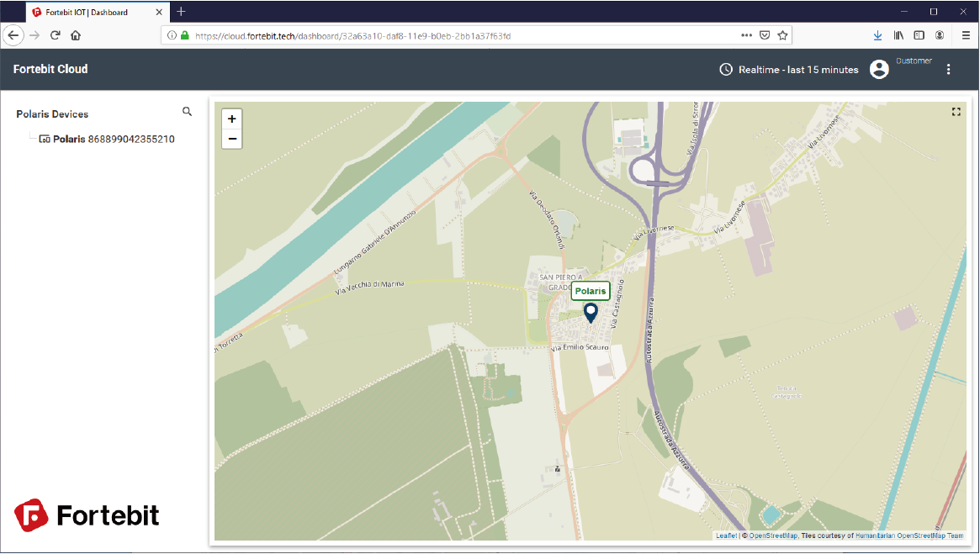This screenshot has height=554, width=980.
Task: Click the Polaris Devices panel heading
Action: coord(52,114)
